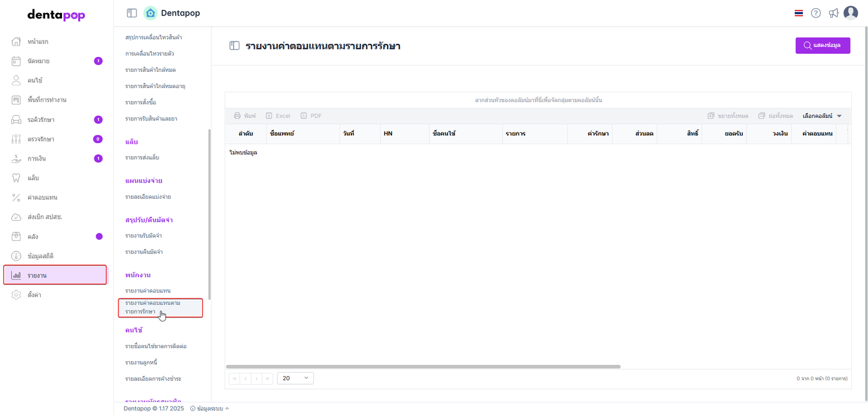The height and width of the screenshot is (415, 868).
Task: Click the พิมพ์ print button
Action: [x=245, y=116]
